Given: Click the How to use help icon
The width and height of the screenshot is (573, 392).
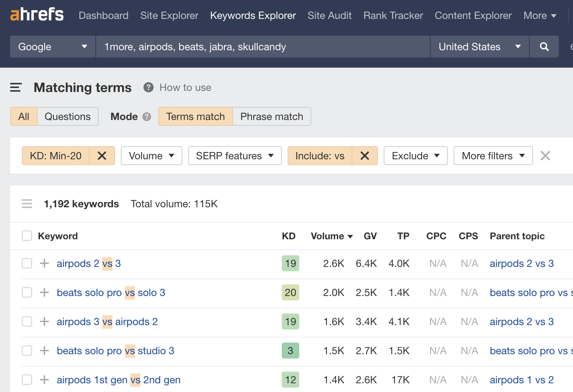Looking at the screenshot, I should click(x=148, y=87).
